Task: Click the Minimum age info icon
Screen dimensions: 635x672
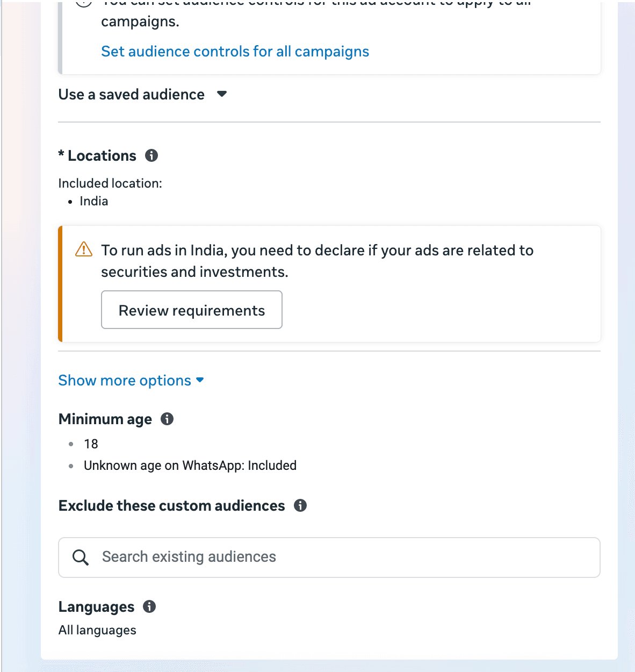Action: coord(167,419)
